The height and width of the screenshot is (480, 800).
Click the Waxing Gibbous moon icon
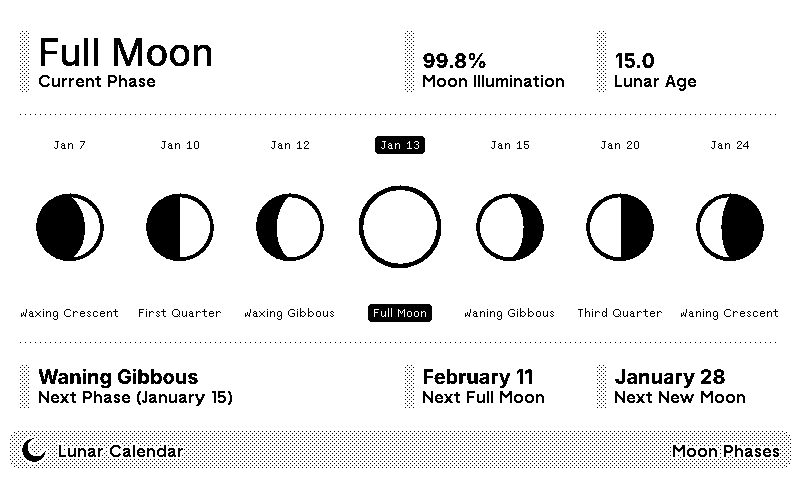[x=290, y=227]
